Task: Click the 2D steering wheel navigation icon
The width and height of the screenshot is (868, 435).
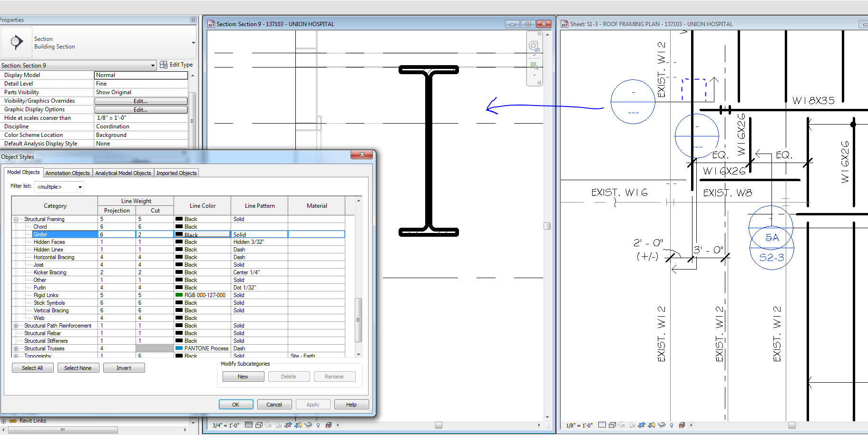Action: pyautogui.click(x=534, y=46)
